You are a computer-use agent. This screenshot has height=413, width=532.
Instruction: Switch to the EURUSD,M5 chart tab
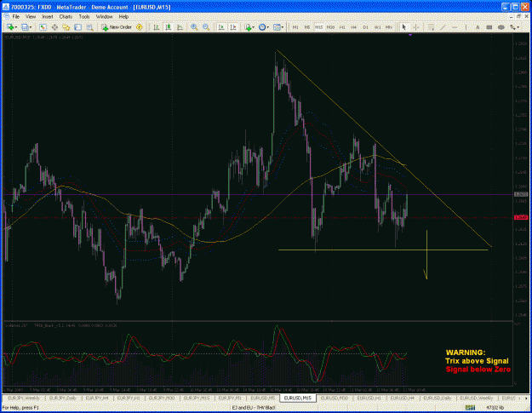[263, 398]
